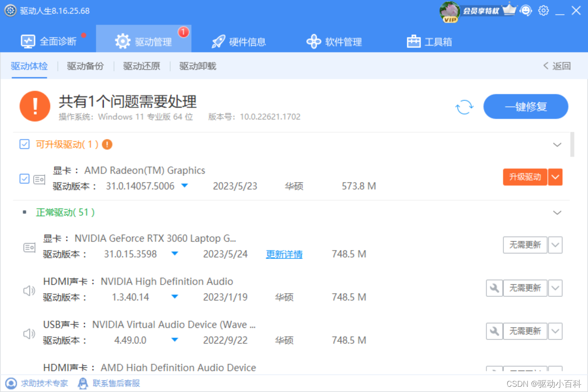The width and height of the screenshot is (588, 392).
Task: Click AMD Radeon(TM) Graphics device name
Action: coord(145,170)
